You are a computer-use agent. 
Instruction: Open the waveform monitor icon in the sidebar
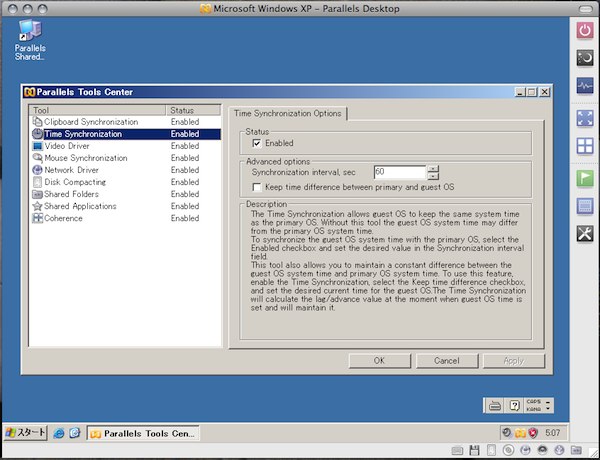585,86
